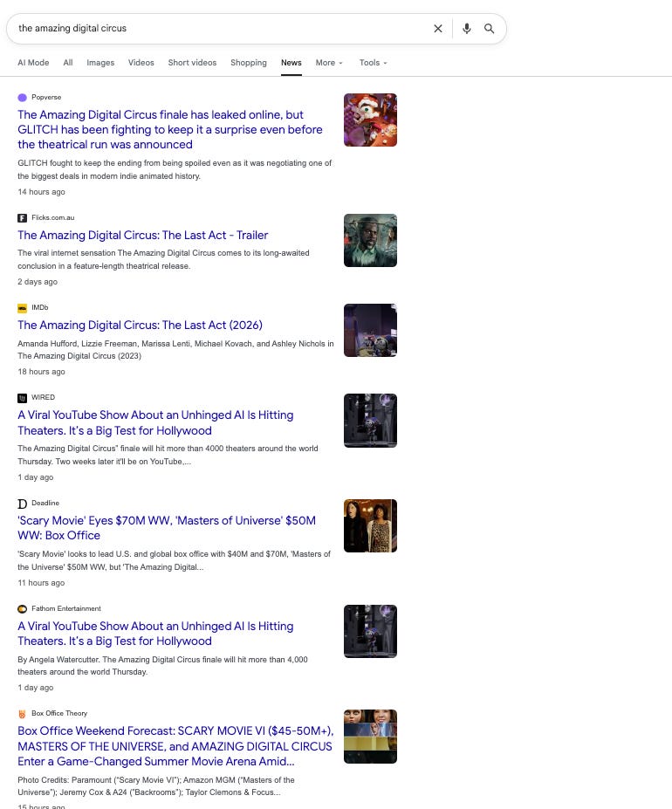Click the Flicks.com.au source name

[x=53, y=217]
